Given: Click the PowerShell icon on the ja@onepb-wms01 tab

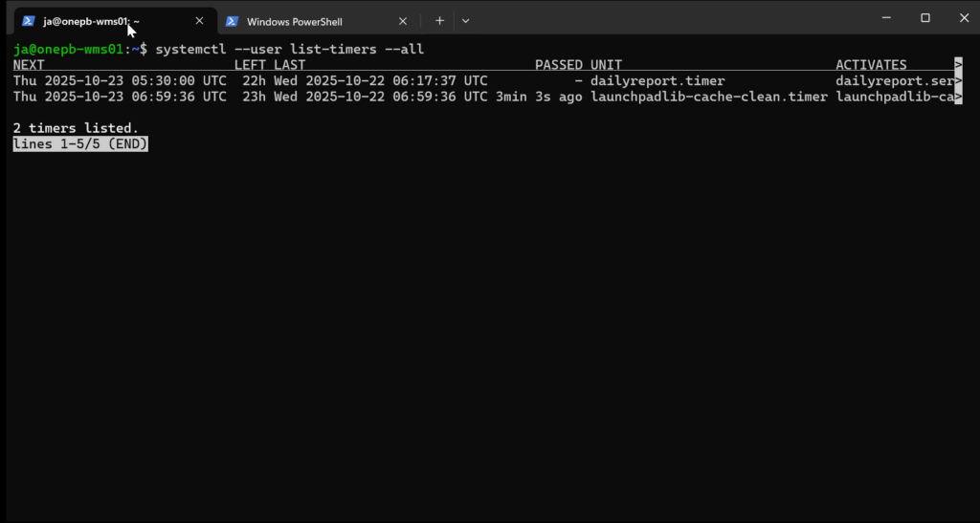Looking at the screenshot, I should (x=29, y=20).
